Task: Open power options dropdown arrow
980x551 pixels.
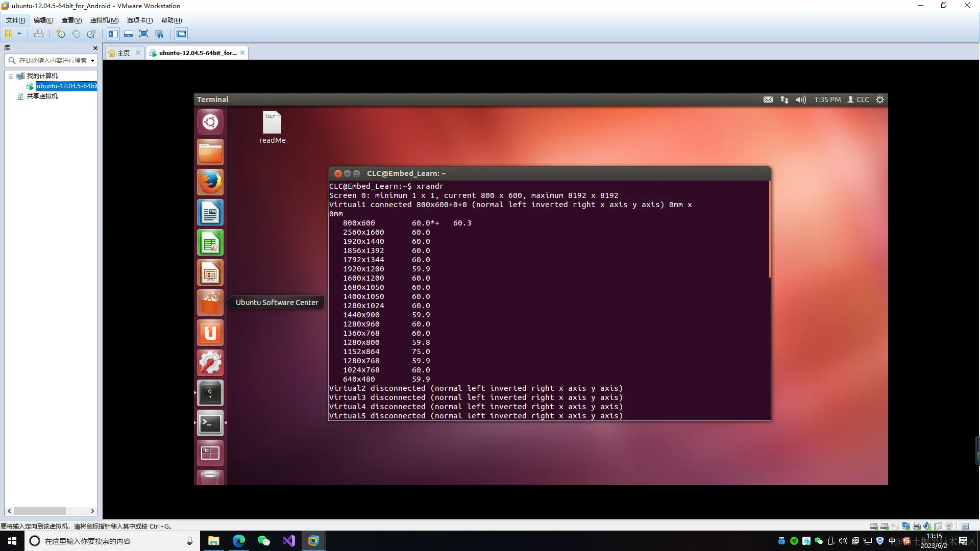Action: point(19,34)
